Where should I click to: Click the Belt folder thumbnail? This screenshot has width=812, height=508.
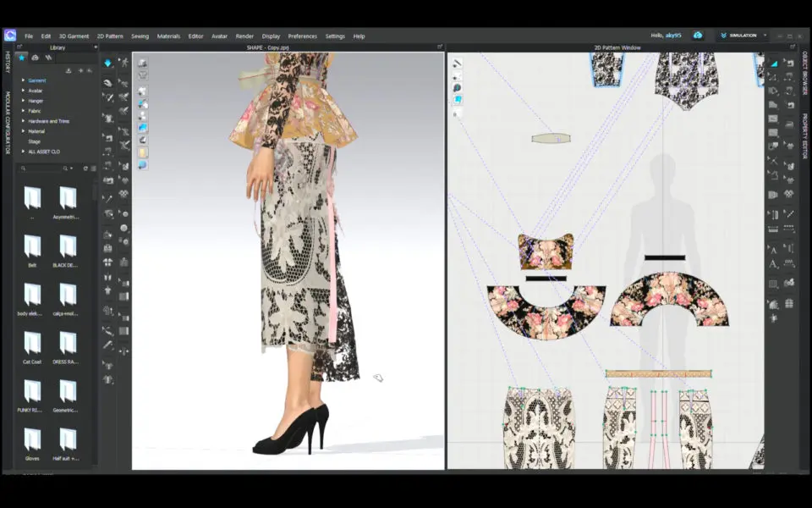click(32, 246)
